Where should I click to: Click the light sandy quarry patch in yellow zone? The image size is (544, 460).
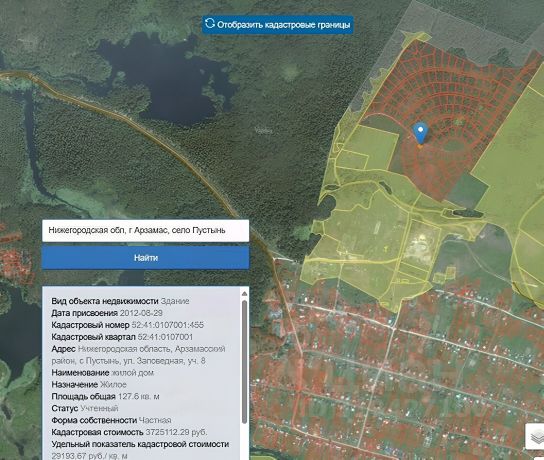(x=420, y=247)
